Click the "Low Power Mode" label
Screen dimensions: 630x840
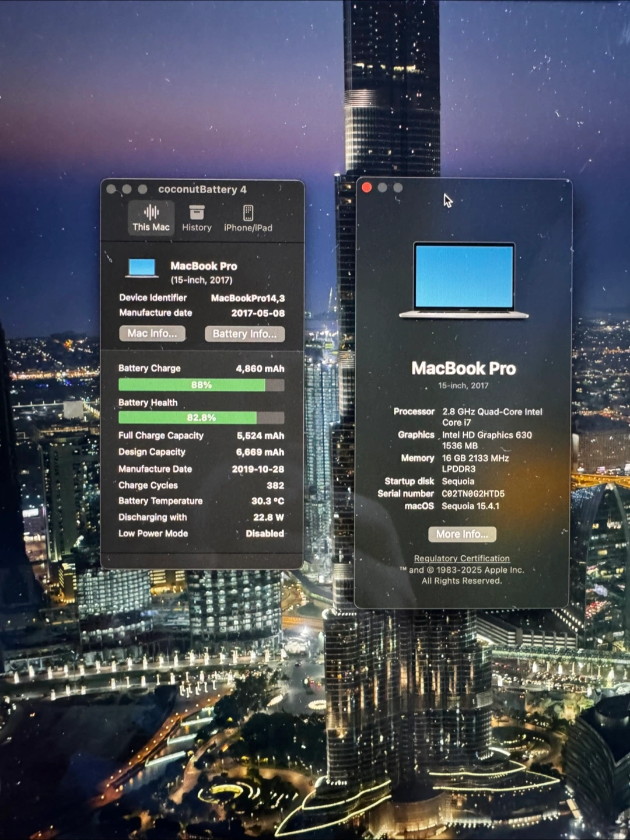(153, 533)
